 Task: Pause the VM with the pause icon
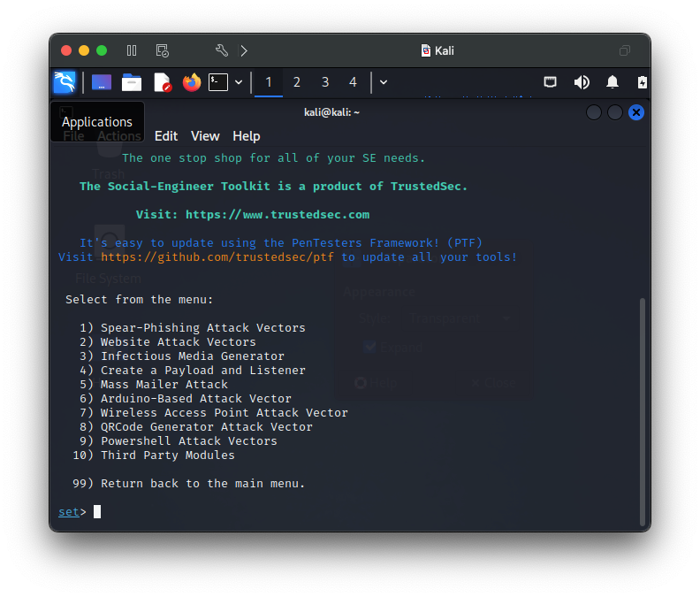click(x=131, y=50)
